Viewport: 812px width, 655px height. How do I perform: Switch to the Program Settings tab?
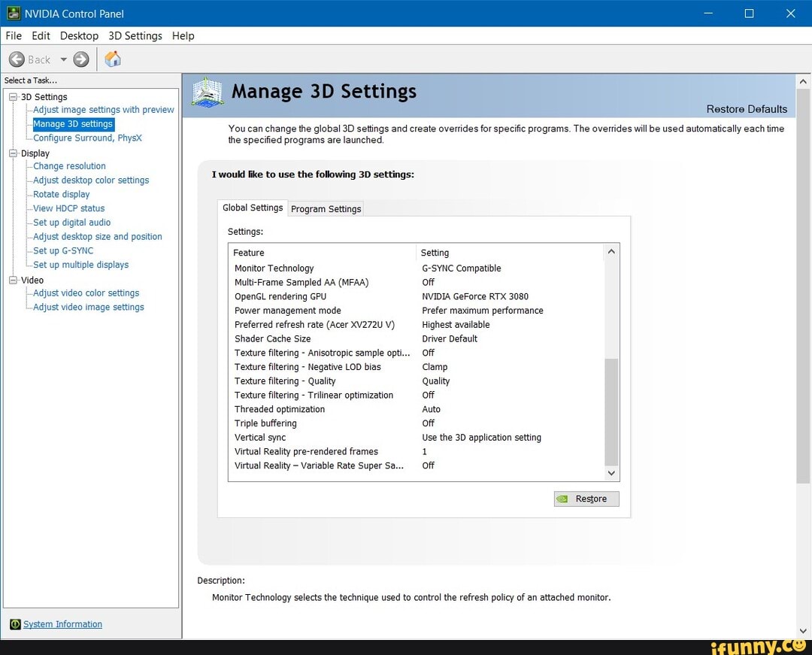pyautogui.click(x=326, y=209)
